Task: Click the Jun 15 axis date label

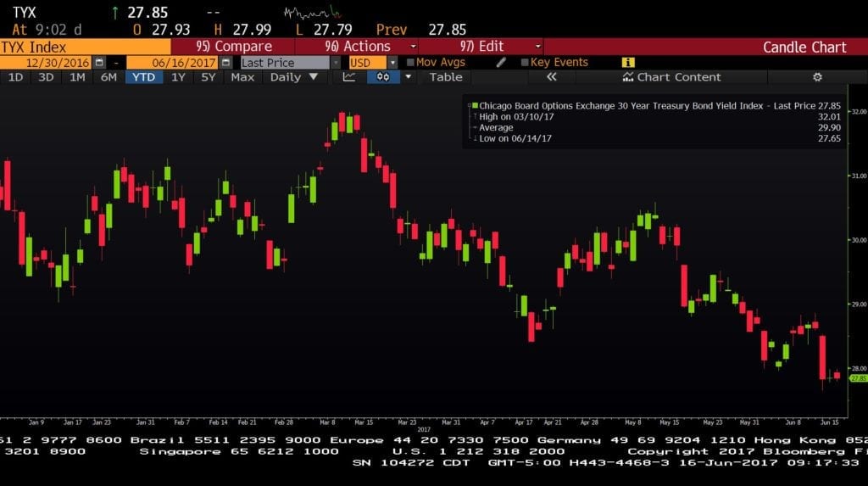Action: coord(829,422)
